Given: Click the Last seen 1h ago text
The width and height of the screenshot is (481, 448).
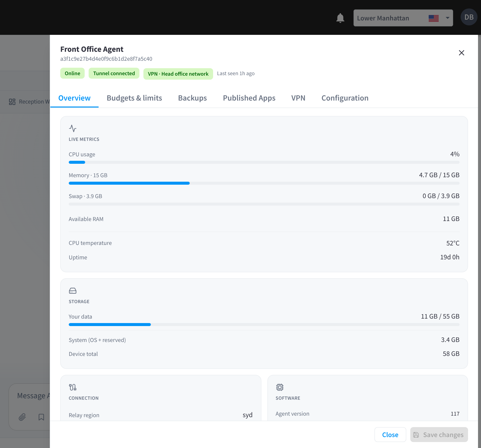Looking at the screenshot, I should coord(236,73).
